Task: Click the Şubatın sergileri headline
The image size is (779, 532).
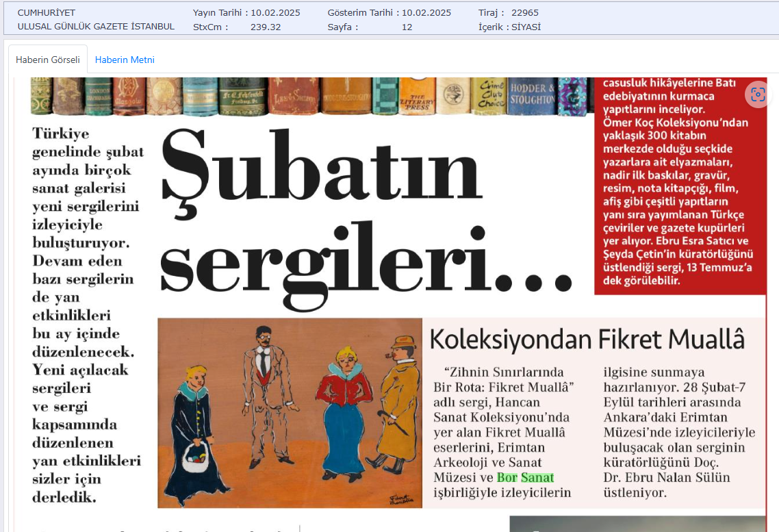Action: point(366,218)
